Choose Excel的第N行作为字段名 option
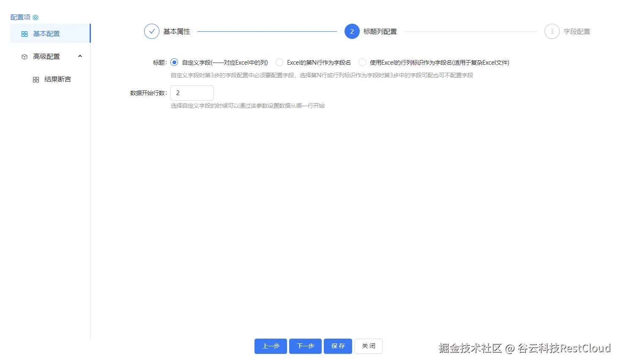The height and width of the screenshot is (364, 621). tap(279, 62)
